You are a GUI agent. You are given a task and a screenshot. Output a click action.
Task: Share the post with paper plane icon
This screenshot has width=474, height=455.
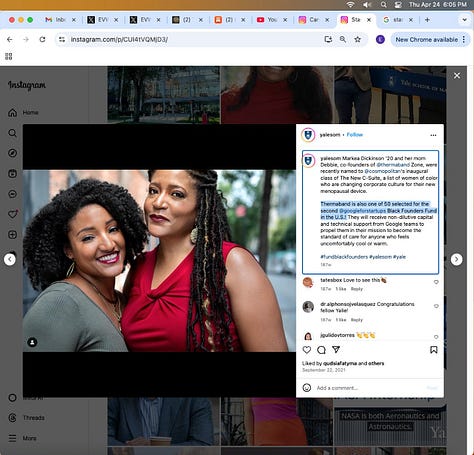[336, 349]
